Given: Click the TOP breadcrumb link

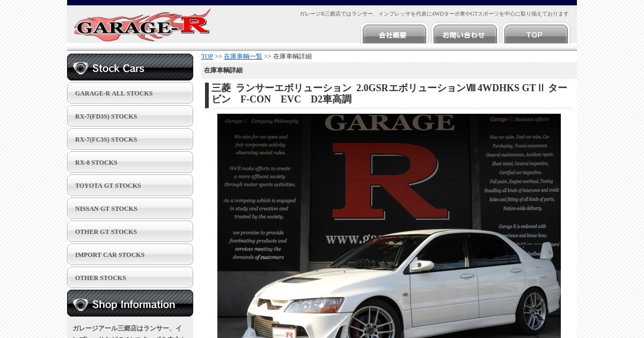Looking at the screenshot, I should pyautogui.click(x=207, y=56).
